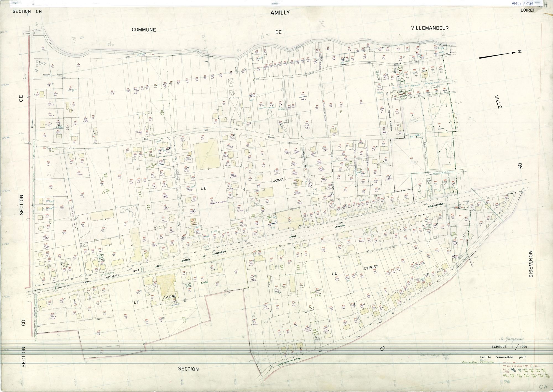Select the 'LOIRET' department label
The height and width of the screenshot is (392, 553).
(528, 10)
